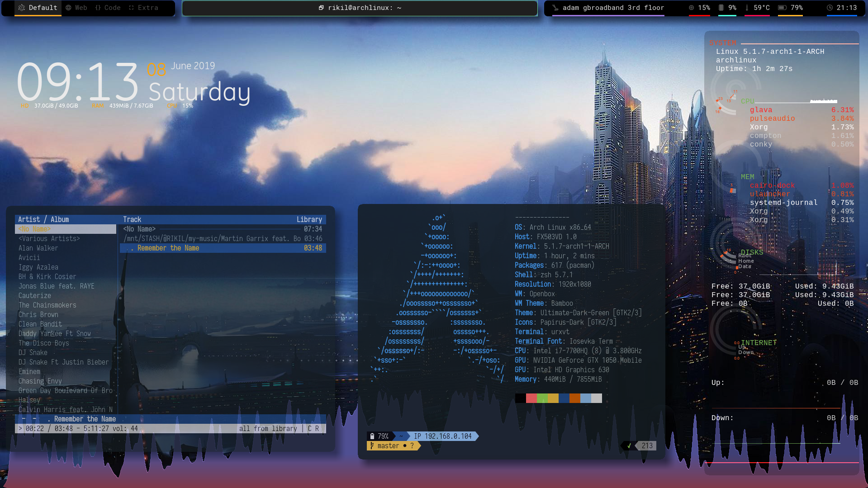The height and width of the screenshot is (488, 868).
Task: Click the battery icon in terminal prompt
Action: (x=372, y=436)
